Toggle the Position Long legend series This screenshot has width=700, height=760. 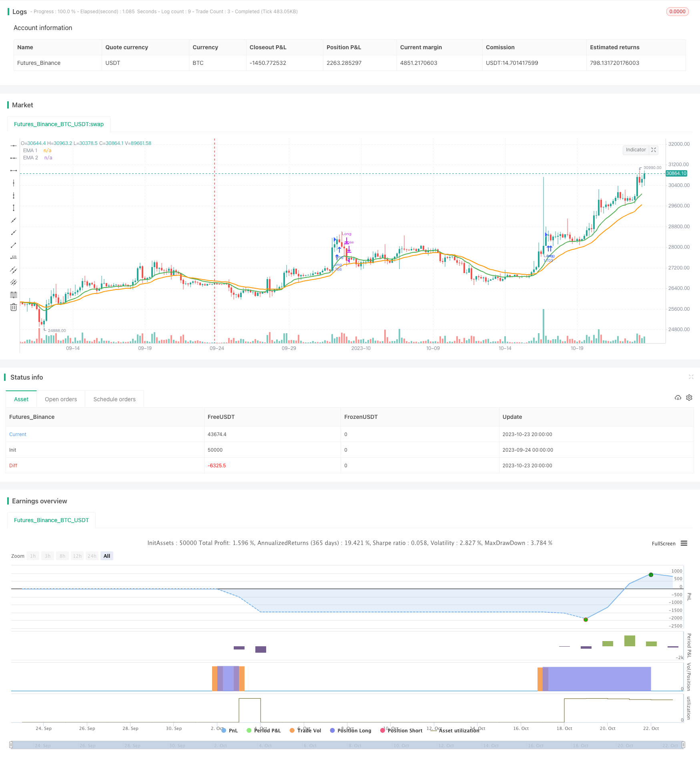coord(351,730)
